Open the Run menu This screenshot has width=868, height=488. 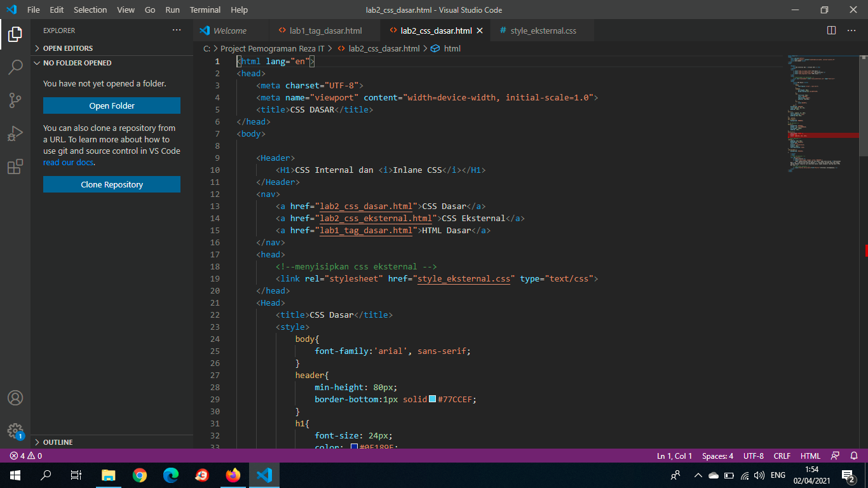[172, 10]
